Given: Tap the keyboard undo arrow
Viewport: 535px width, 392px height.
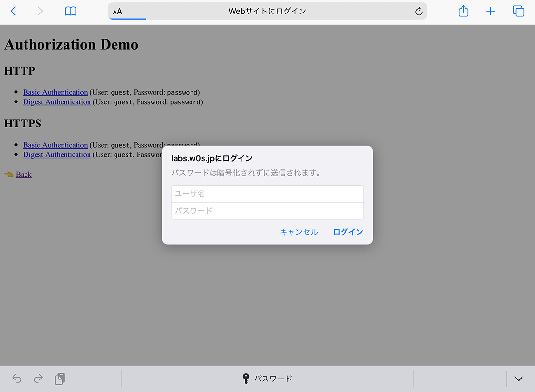Looking at the screenshot, I should point(17,379).
